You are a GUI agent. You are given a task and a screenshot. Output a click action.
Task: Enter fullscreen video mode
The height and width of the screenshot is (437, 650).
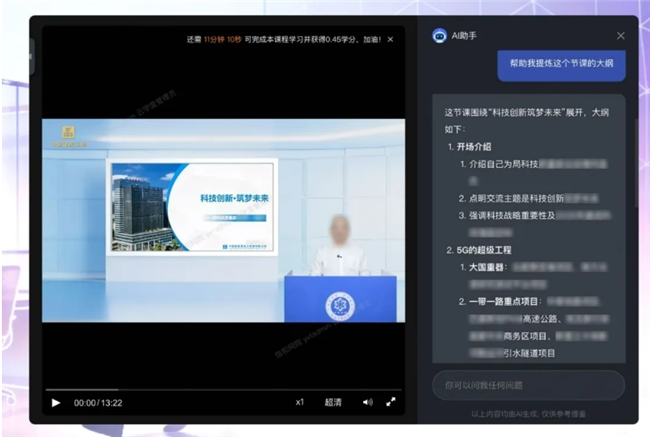pyautogui.click(x=391, y=402)
